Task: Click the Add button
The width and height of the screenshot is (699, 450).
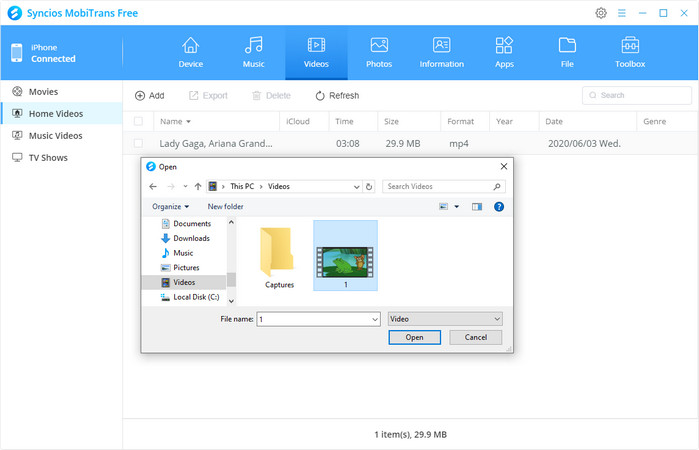Action: 150,95
